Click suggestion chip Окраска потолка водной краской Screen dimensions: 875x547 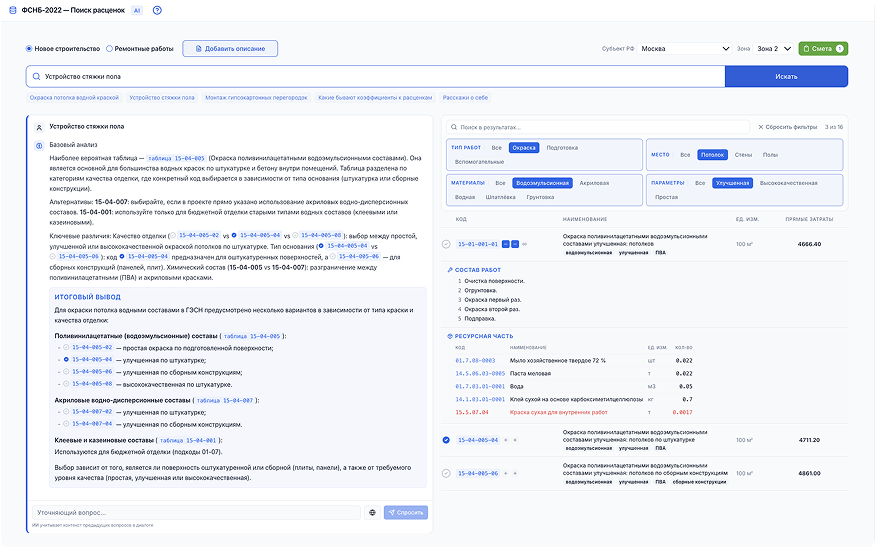[74, 98]
